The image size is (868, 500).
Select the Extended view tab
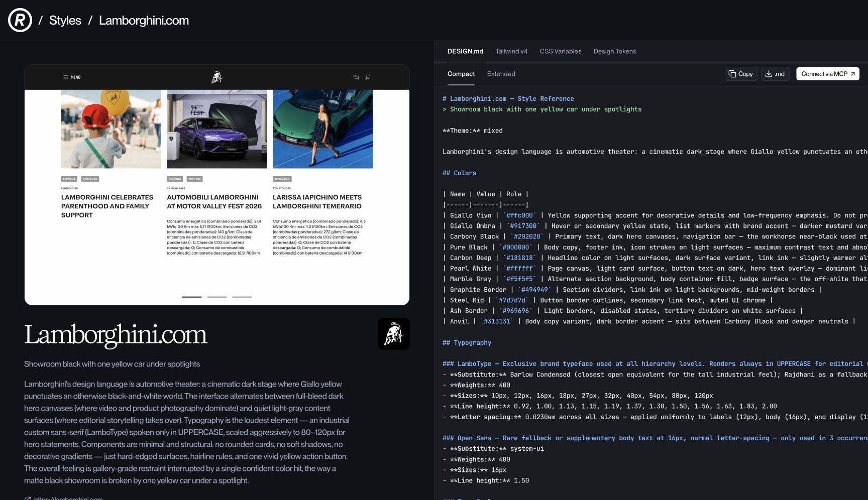(x=501, y=74)
